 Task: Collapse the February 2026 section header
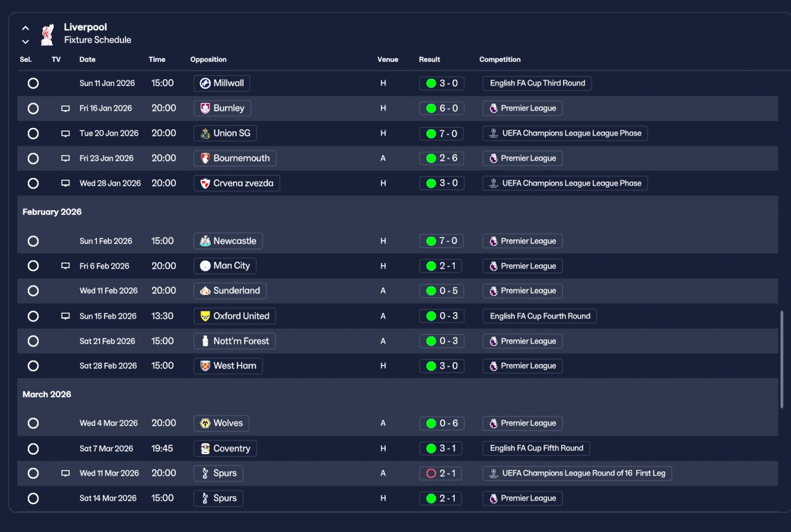tap(52, 212)
